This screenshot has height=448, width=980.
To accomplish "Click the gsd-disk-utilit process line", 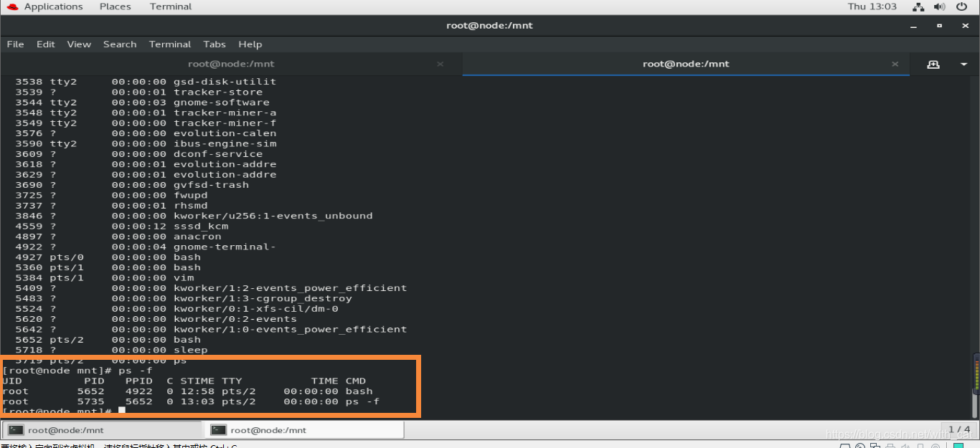I will point(146,82).
